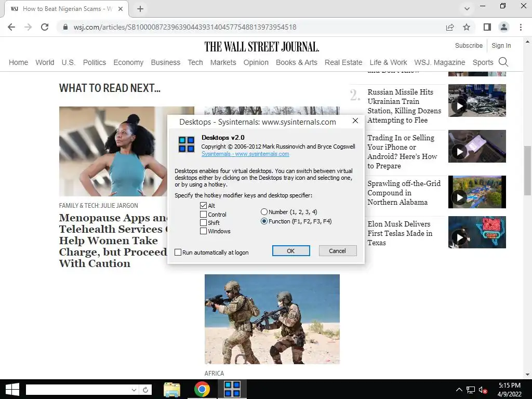Check the Windows modifier checkbox
This screenshot has height=399, width=532.
(x=203, y=231)
